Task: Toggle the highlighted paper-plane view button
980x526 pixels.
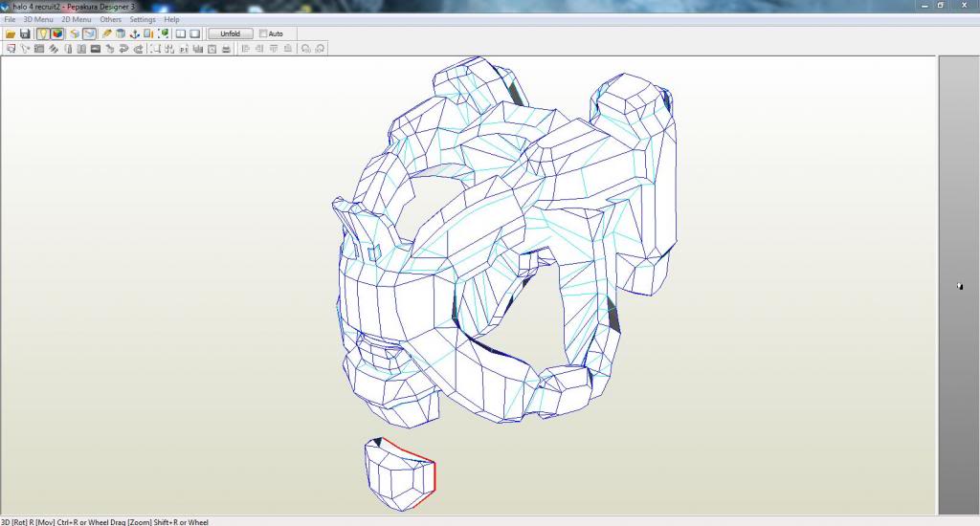Action: click(89, 33)
